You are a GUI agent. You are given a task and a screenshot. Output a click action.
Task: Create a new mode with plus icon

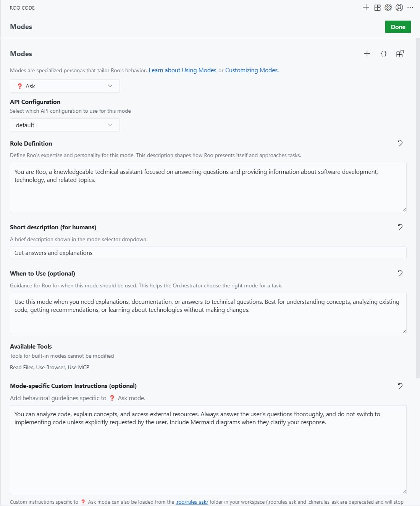[x=367, y=54]
